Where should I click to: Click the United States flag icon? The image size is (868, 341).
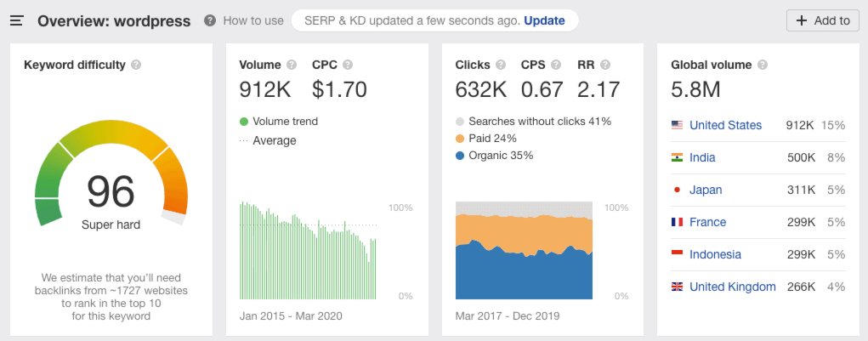tap(677, 125)
